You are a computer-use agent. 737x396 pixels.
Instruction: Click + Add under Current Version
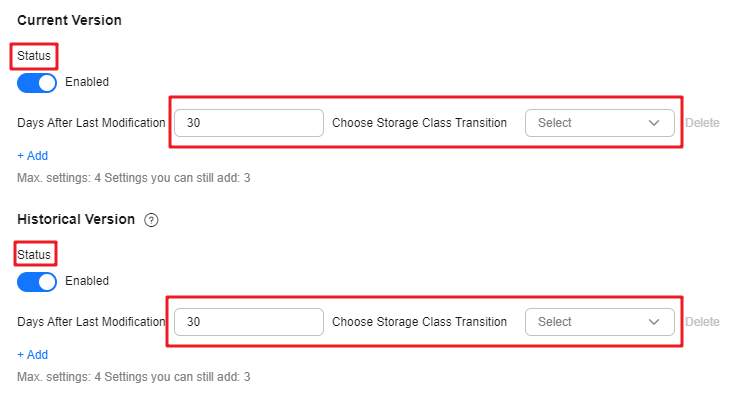click(x=32, y=155)
